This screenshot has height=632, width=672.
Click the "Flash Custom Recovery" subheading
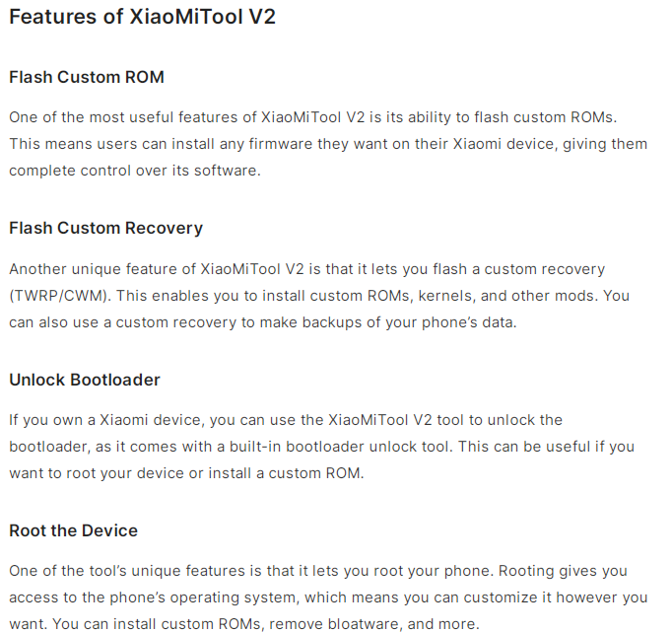pos(105,228)
